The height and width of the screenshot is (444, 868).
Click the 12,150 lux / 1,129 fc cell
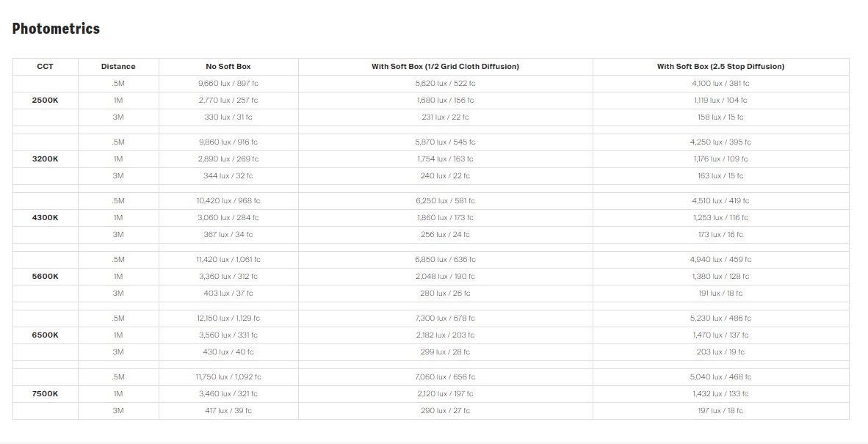tap(228, 319)
